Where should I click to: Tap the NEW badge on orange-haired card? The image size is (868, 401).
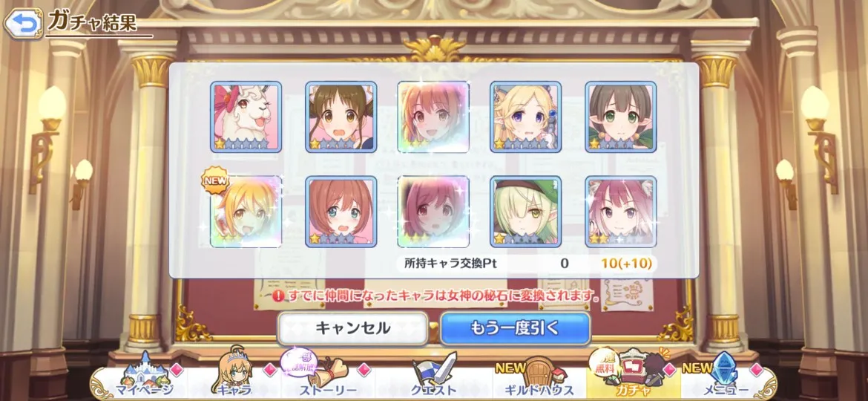pos(214,180)
